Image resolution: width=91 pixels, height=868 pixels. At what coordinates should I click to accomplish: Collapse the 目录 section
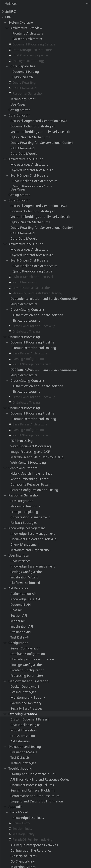point(3,17)
